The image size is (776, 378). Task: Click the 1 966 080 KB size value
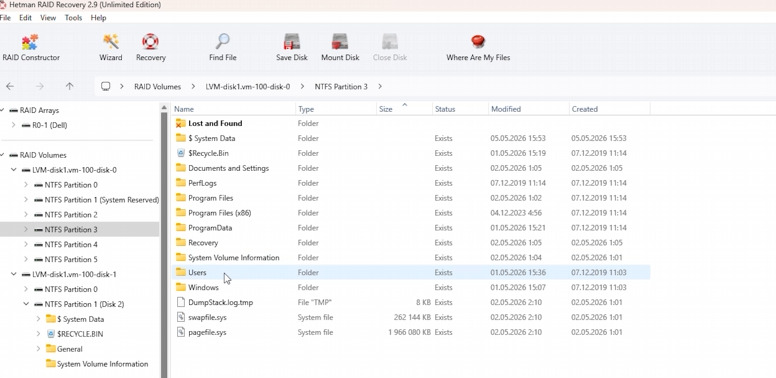(409, 332)
